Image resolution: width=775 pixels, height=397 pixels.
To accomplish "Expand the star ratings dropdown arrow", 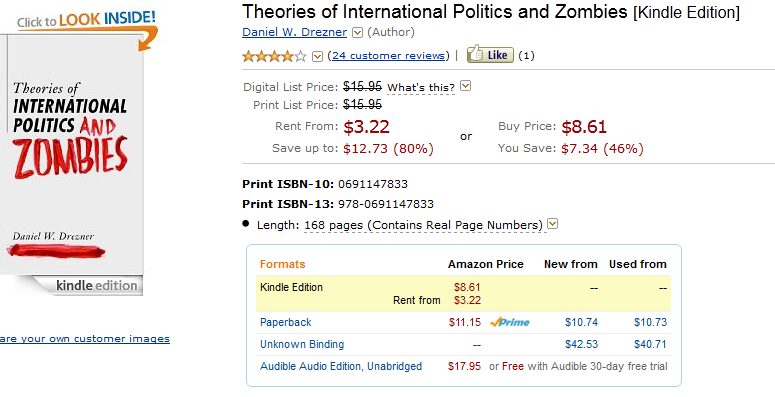I will (317, 56).
